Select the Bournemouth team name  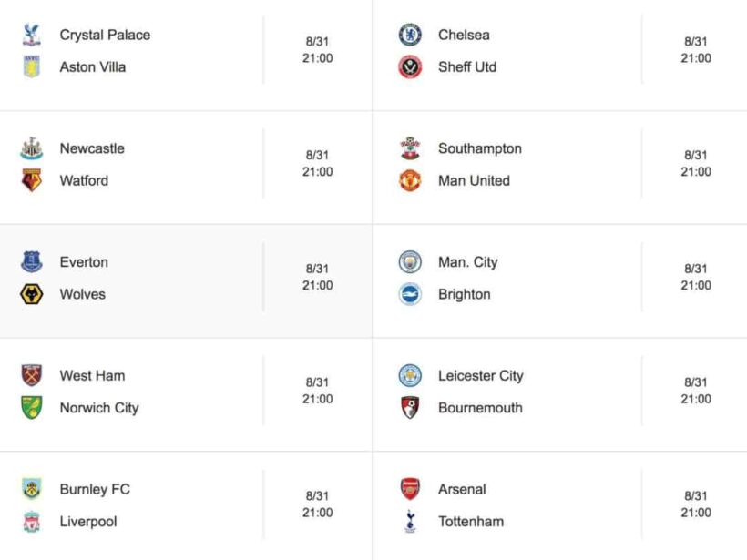coord(480,408)
